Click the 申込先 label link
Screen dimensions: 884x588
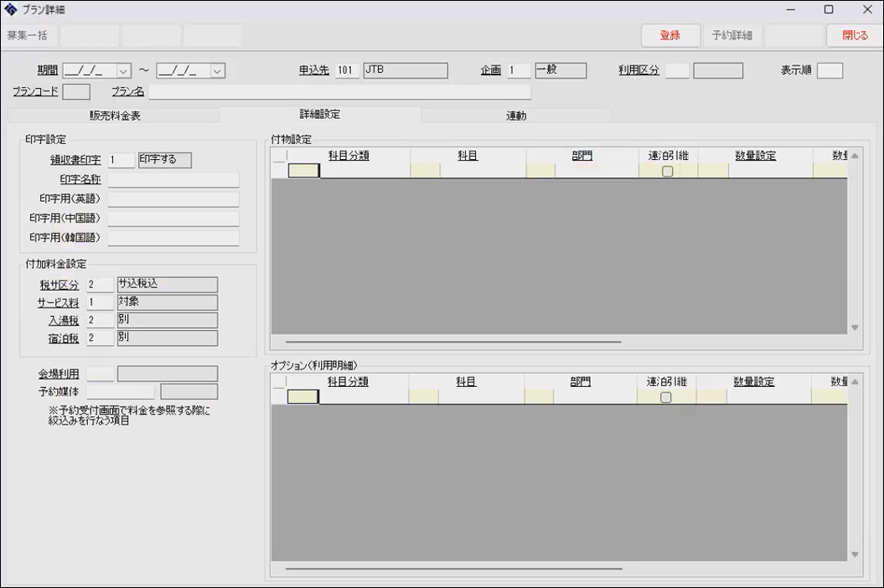pos(314,71)
